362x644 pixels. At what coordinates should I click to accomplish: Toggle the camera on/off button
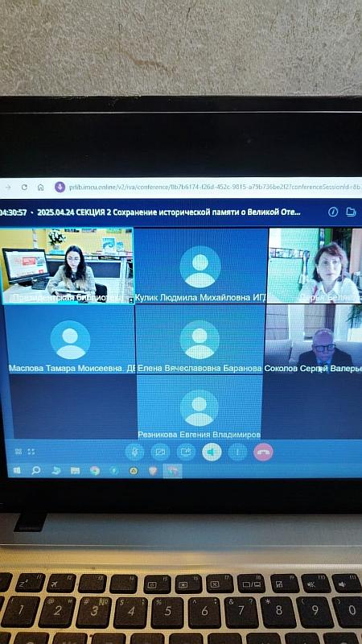[x=160, y=452]
